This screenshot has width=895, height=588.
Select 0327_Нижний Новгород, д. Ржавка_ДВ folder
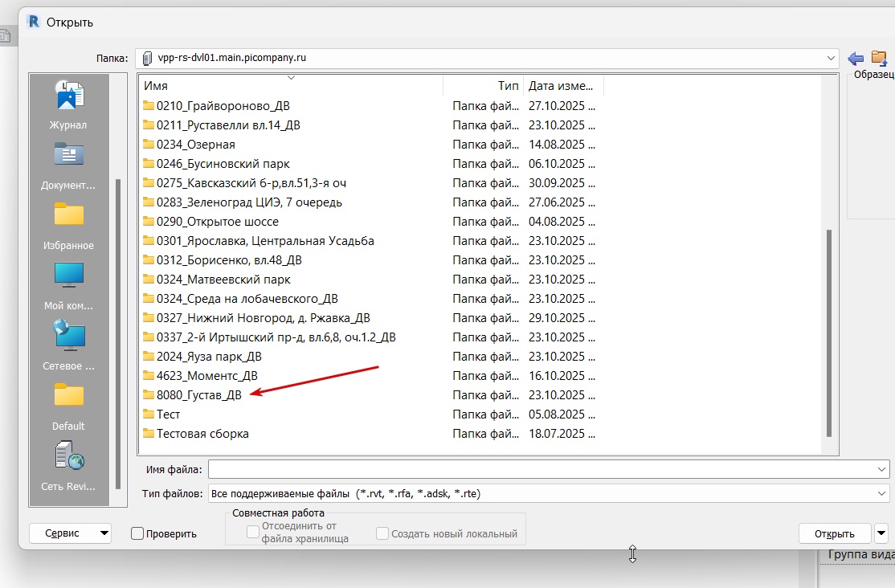click(264, 317)
